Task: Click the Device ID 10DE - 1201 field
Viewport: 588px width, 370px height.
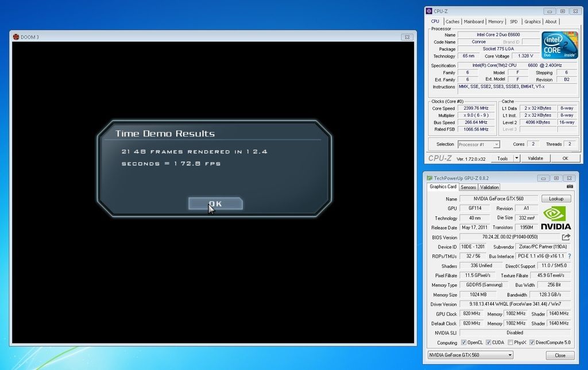Action: pyautogui.click(x=473, y=246)
